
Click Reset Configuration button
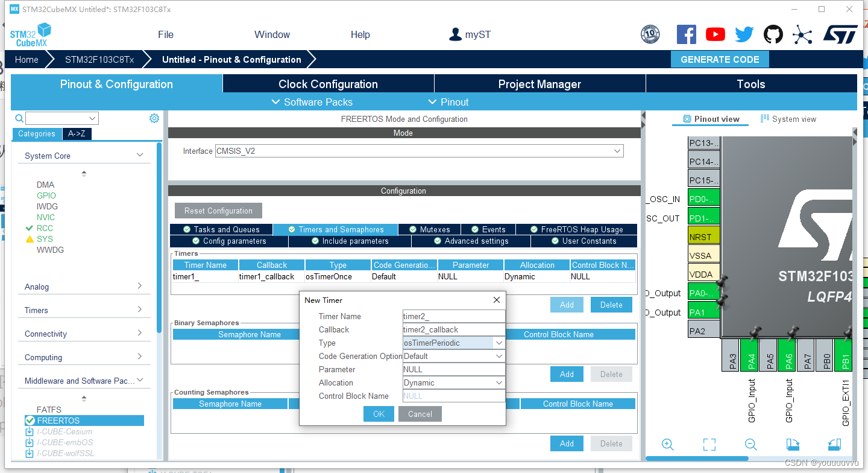[218, 211]
